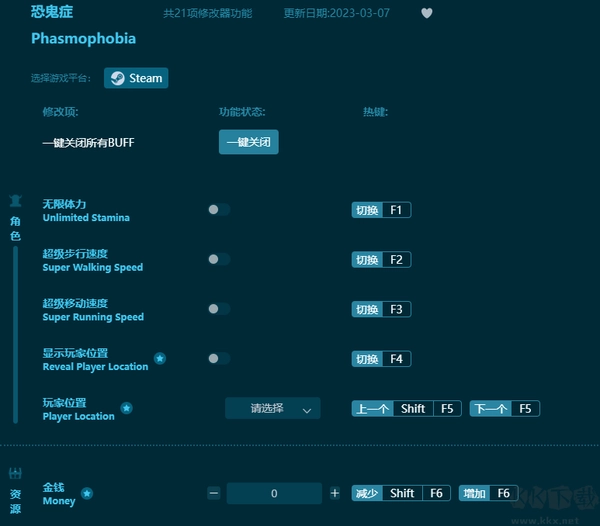Click the character section icon in sidebar

(15, 201)
